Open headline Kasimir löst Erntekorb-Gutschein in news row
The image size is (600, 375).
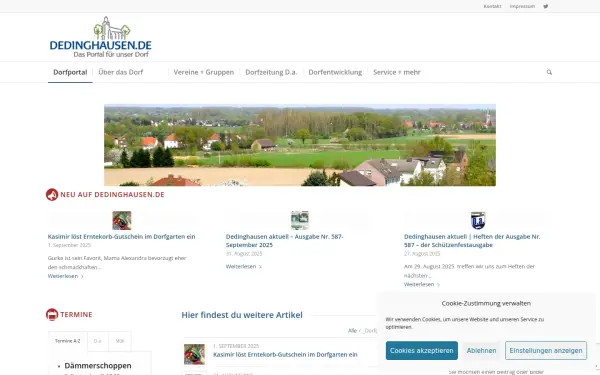click(x=121, y=236)
